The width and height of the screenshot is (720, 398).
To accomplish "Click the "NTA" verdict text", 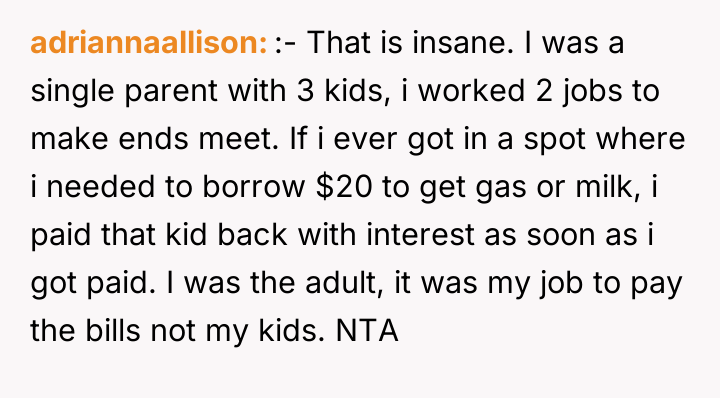I will (x=367, y=331).
